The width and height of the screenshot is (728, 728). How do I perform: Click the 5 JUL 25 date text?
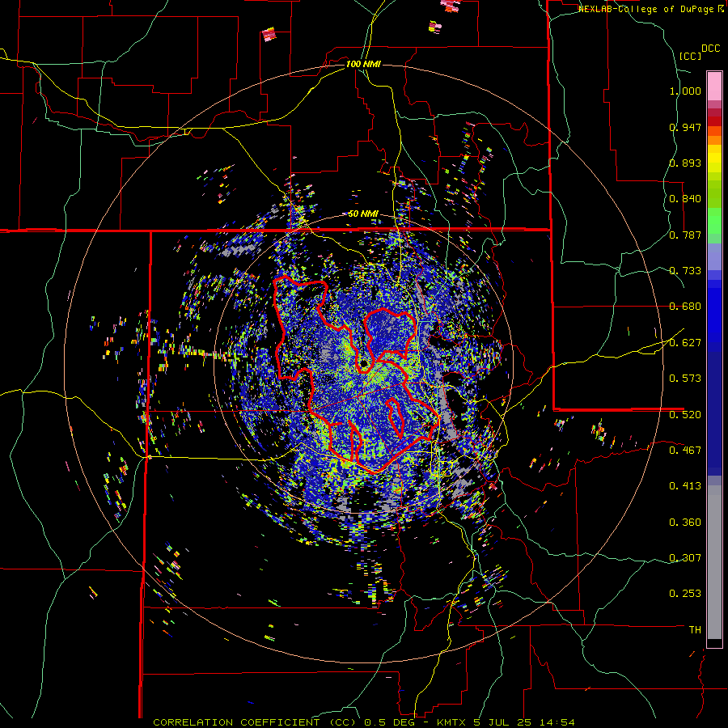click(x=503, y=722)
